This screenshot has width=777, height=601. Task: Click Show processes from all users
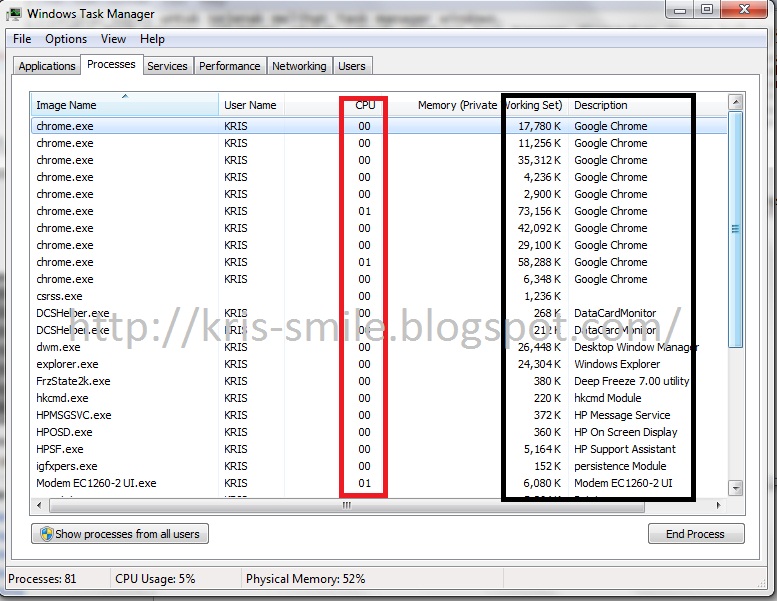[x=120, y=534]
